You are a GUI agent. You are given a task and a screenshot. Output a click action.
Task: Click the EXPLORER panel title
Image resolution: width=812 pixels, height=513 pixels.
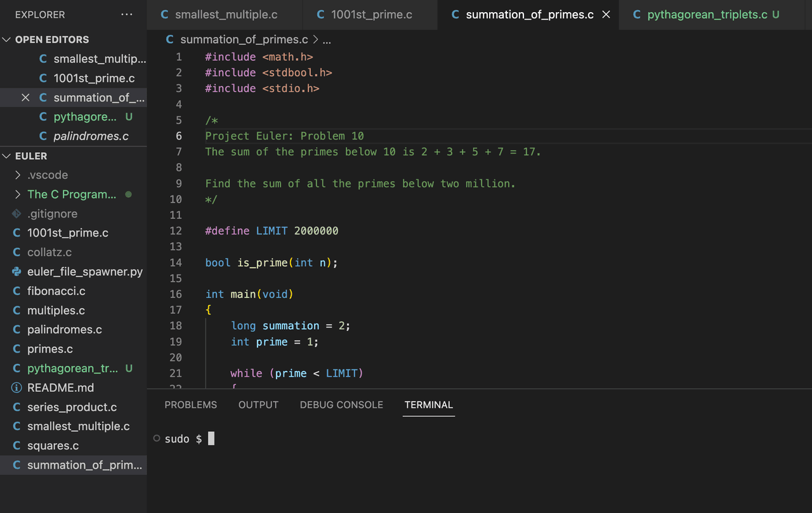point(40,15)
